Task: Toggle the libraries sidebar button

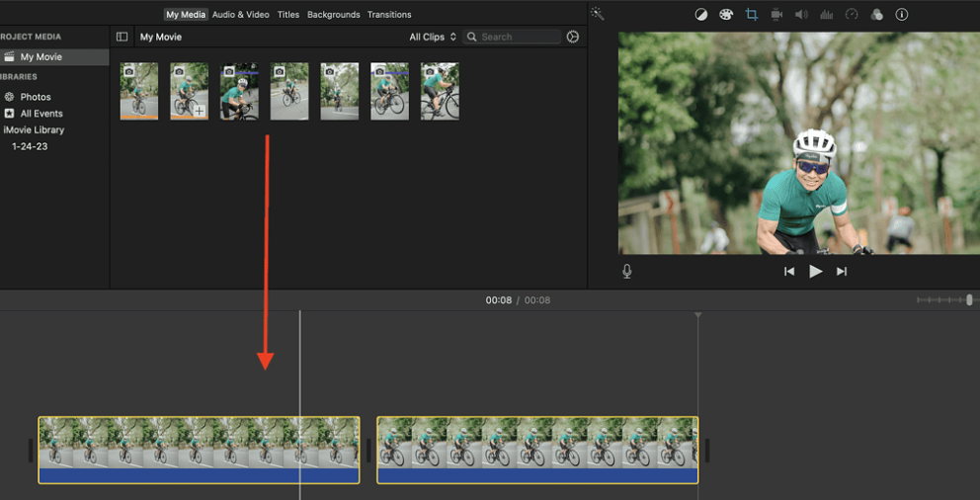Action: coord(122,37)
